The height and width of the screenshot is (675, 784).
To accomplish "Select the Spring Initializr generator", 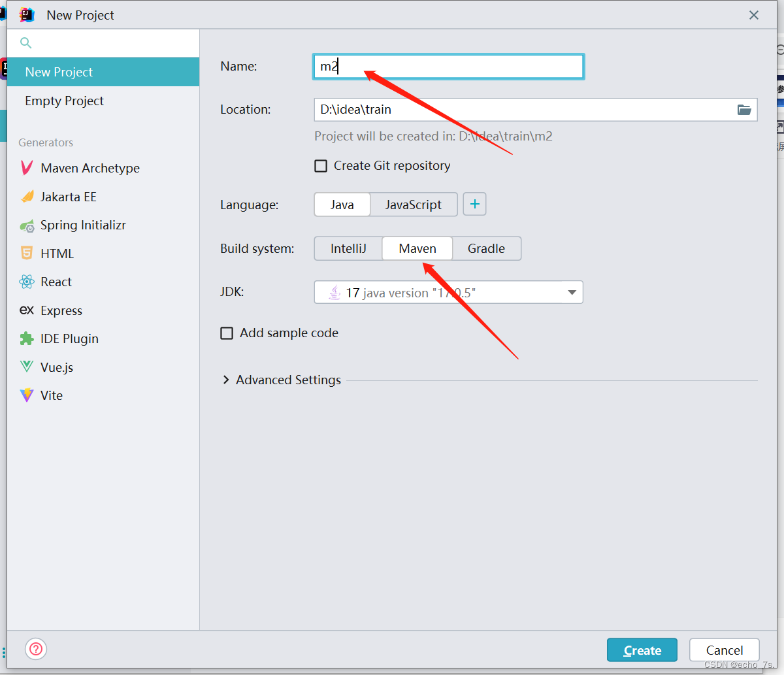I will click(x=83, y=225).
